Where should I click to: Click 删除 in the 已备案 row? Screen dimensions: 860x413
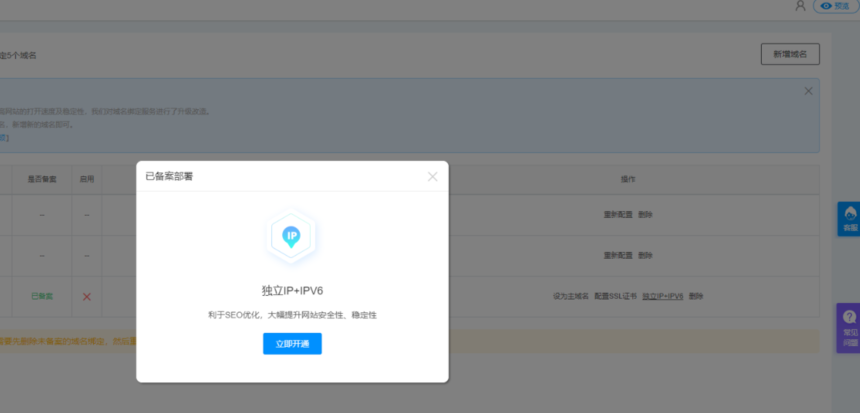click(696, 296)
